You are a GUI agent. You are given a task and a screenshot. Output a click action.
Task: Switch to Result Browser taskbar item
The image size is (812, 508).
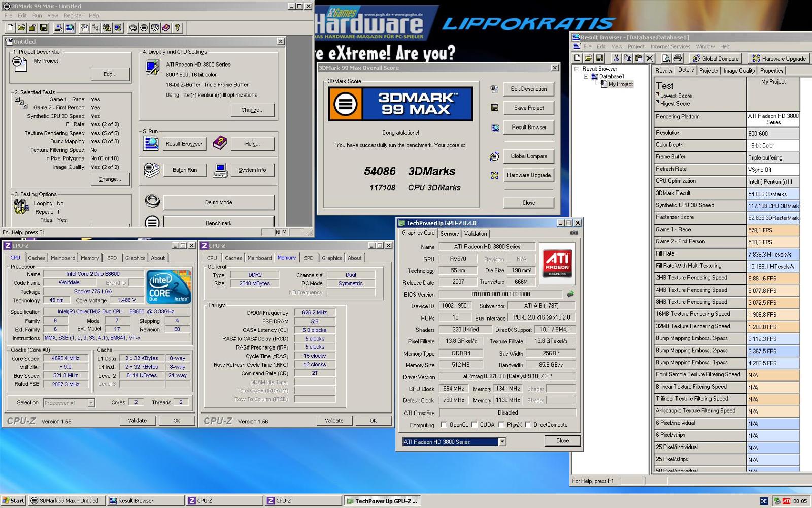(x=146, y=501)
